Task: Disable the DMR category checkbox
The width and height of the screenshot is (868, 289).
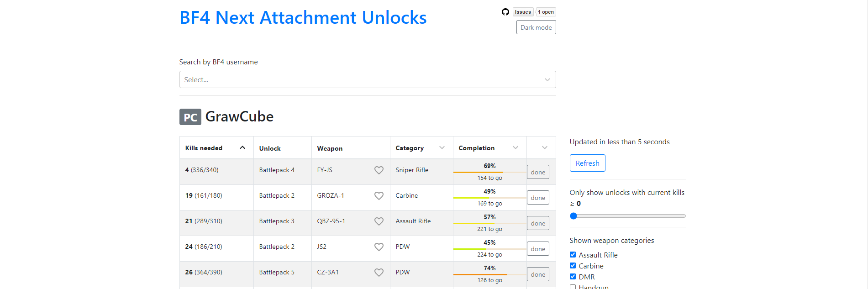Action: click(573, 277)
